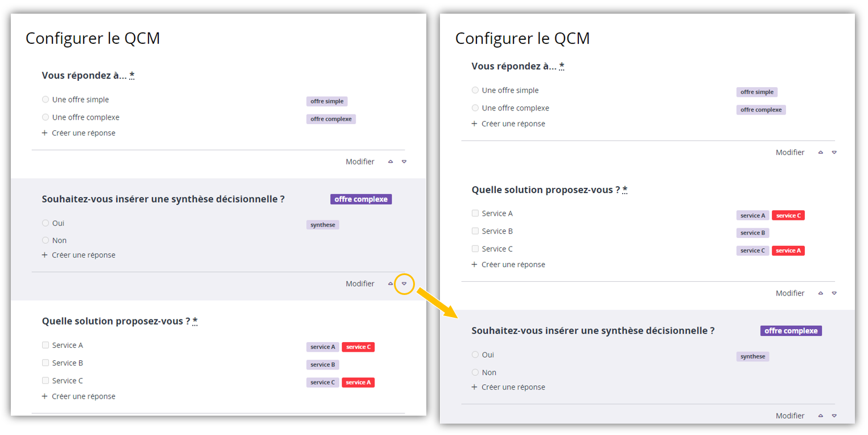Click red 'service C' tag in right panel

pyautogui.click(x=788, y=216)
